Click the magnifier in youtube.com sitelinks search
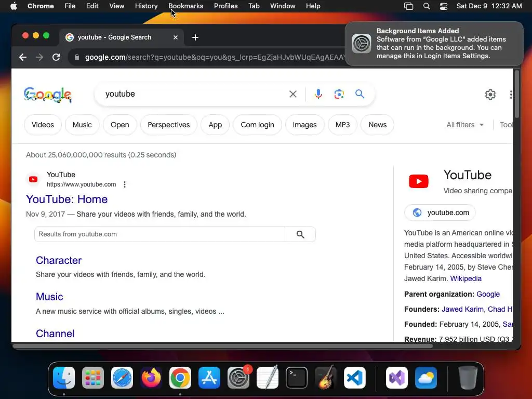 point(300,234)
